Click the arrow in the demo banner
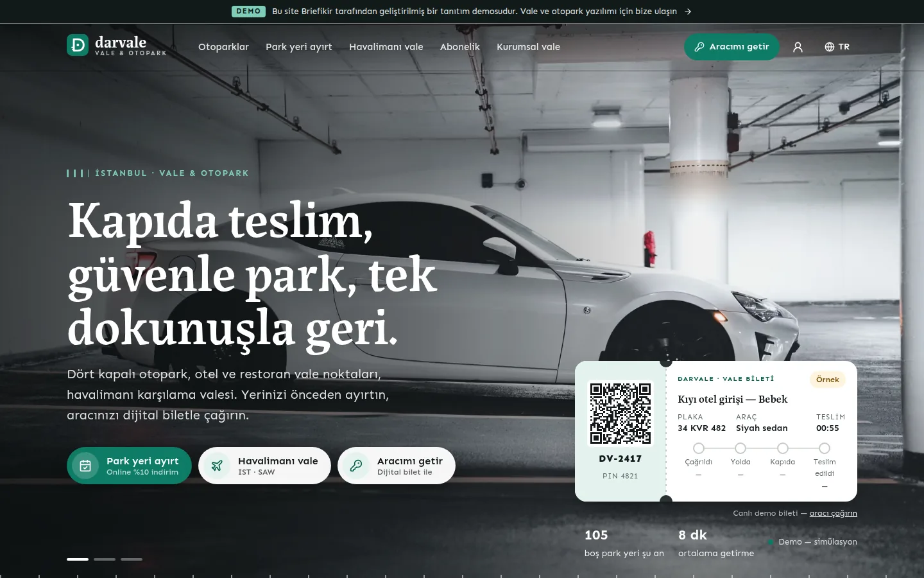Image resolution: width=924 pixels, height=578 pixels. [688, 12]
